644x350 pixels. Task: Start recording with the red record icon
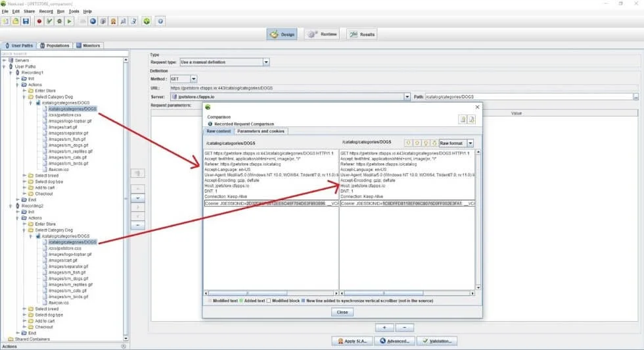(x=39, y=22)
